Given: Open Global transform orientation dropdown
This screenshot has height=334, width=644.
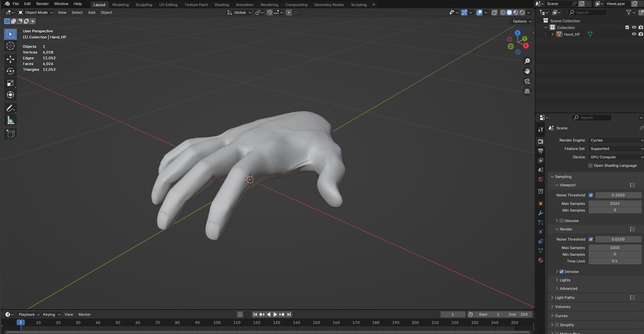Looking at the screenshot, I should pyautogui.click(x=239, y=12).
